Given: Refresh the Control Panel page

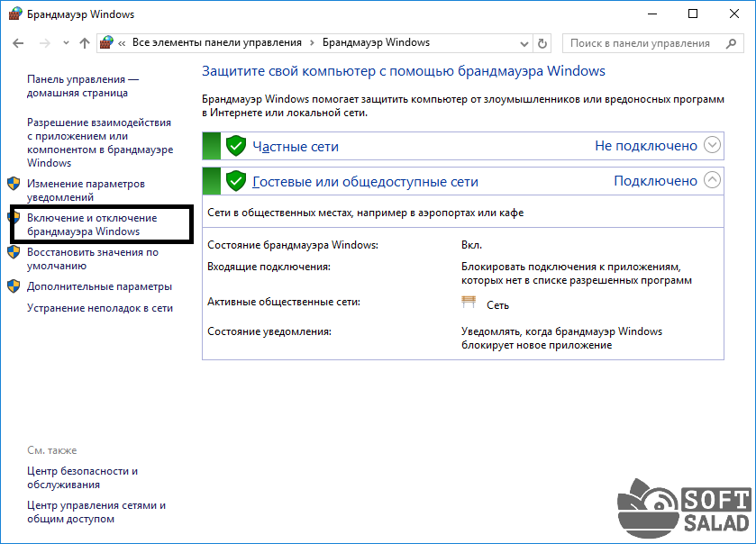Looking at the screenshot, I should click(x=542, y=44).
